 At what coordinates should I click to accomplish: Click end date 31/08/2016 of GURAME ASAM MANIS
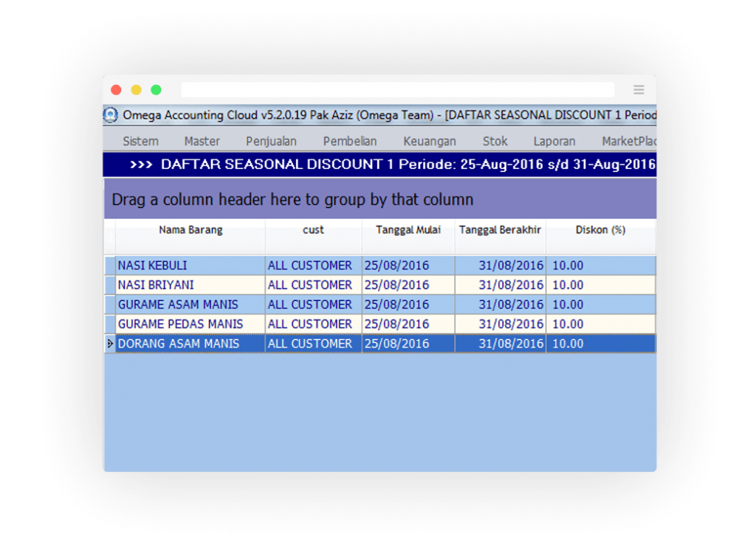pyautogui.click(x=501, y=305)
